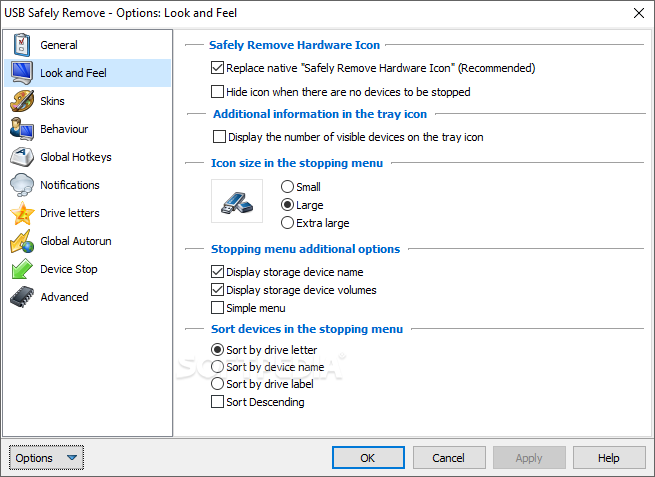
Task: Select the Extra large icon size
Action: pos(287,223)
